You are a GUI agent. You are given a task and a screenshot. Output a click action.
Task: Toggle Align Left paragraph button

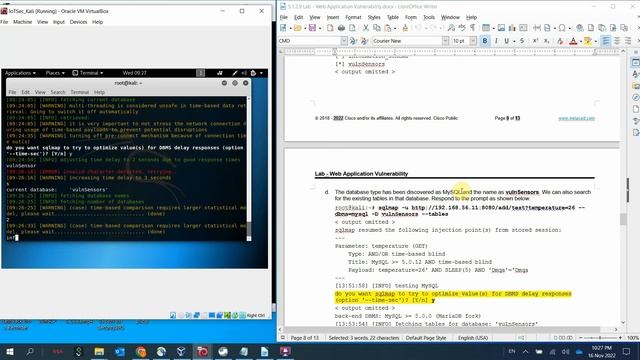tap(606, 41)
